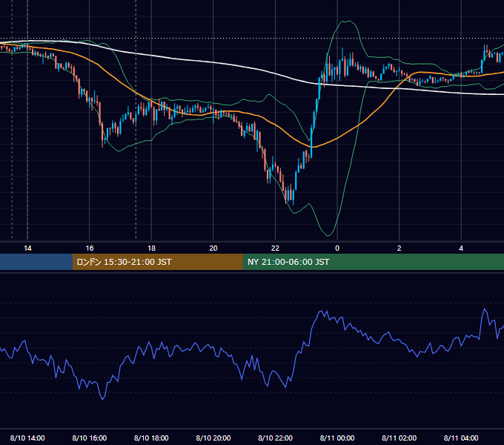Click the '20' hour label on upper axis
Viewport: 504px width, 445px height.
[213, 248]
